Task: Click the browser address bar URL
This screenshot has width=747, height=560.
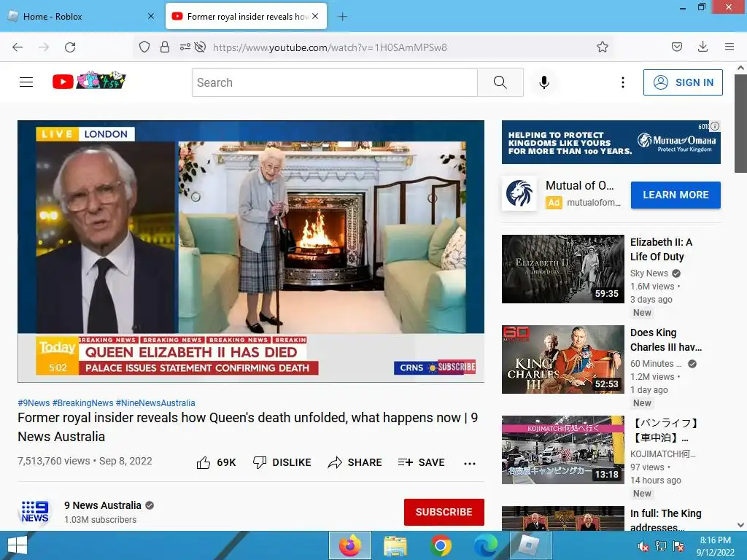Action: pyautogui.click(x=330, y=47)
